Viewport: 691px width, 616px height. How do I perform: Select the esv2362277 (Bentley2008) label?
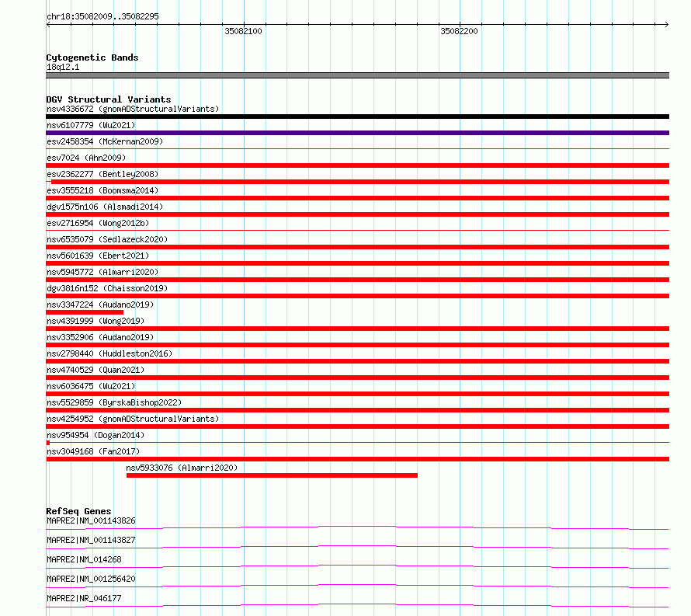[102, 174]
